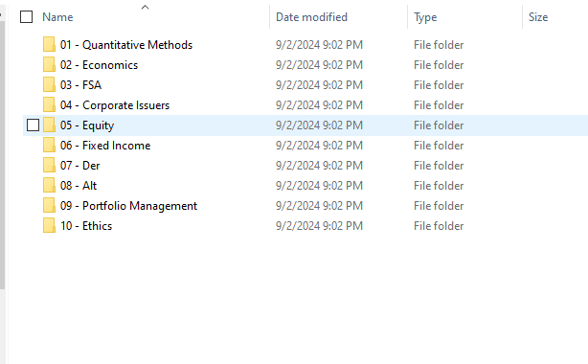Click the 07 - Der folder icon

click(49, 165)
